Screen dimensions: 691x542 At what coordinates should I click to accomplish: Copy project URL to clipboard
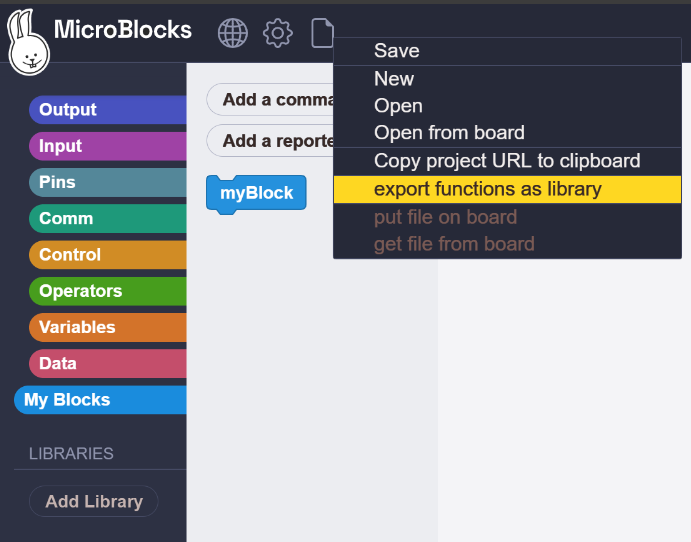coord(507,161)
